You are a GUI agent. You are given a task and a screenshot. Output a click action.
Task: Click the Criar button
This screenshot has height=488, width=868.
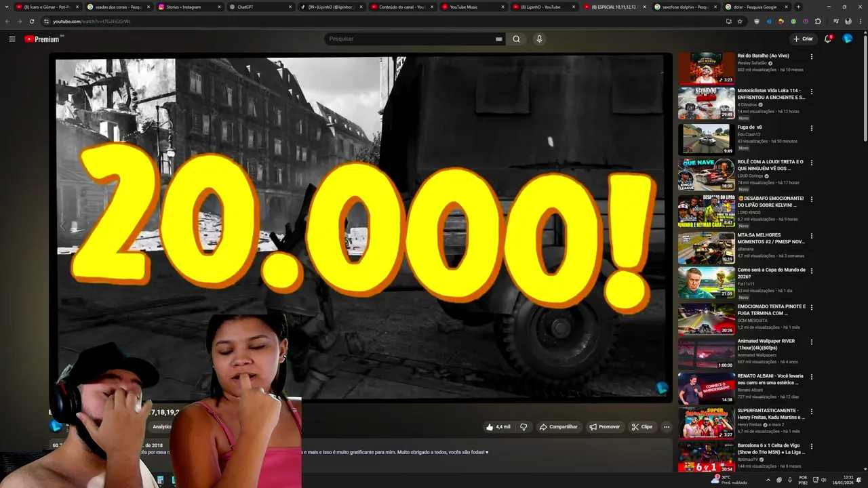point(803,39)
